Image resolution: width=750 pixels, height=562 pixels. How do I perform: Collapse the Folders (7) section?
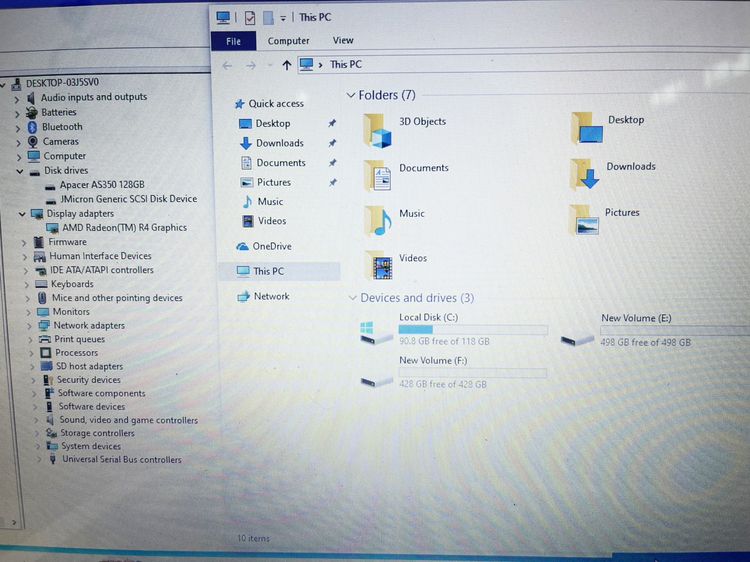[x=351, y=96]
